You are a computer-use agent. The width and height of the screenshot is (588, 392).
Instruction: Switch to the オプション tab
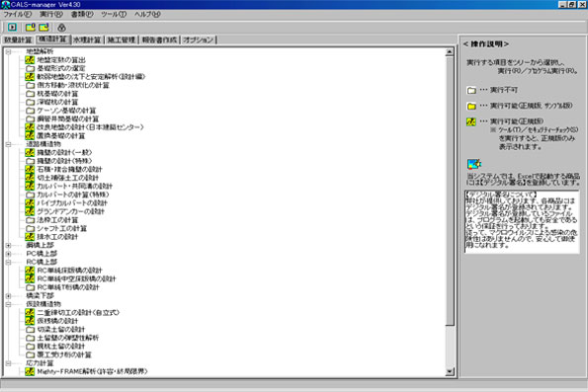[199, 39]
